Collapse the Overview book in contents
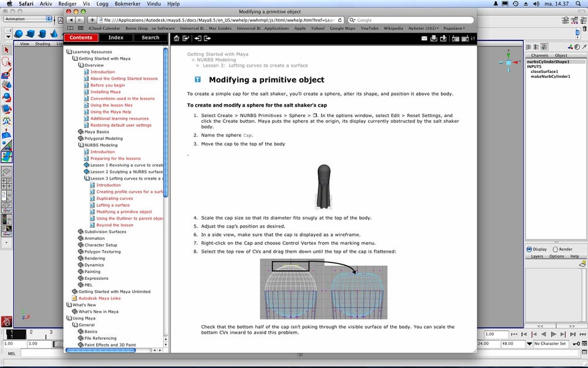The height and width of the screenshot is (368, 588). (x=81, y=65)
